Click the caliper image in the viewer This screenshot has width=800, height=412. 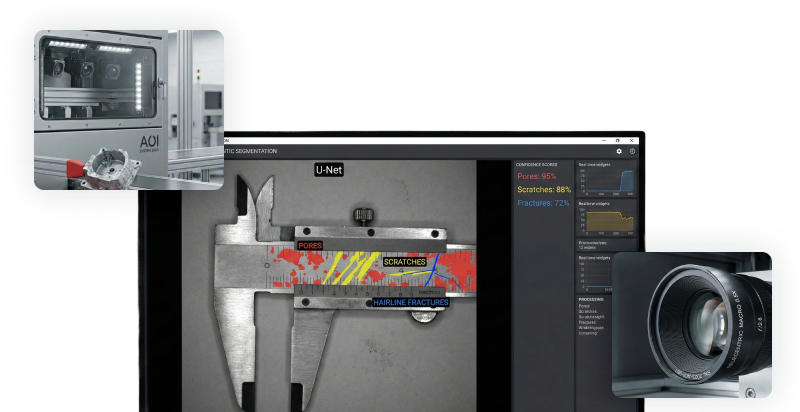coord(329,286)
